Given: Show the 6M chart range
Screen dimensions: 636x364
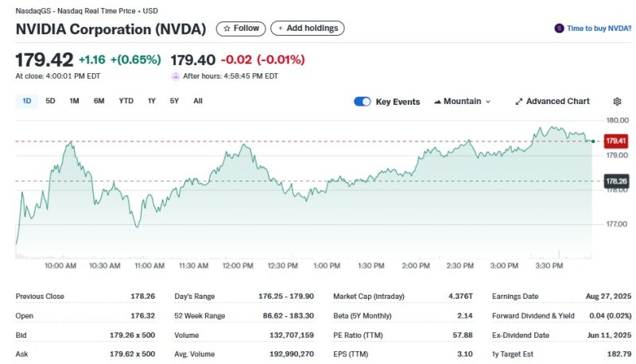Looking at the screenshot, I should point(99,101).
